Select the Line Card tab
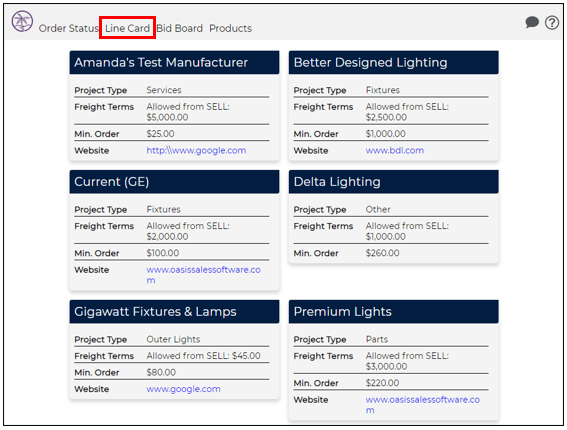The height and width of the screenshot is (430, 567). point(127,28)
